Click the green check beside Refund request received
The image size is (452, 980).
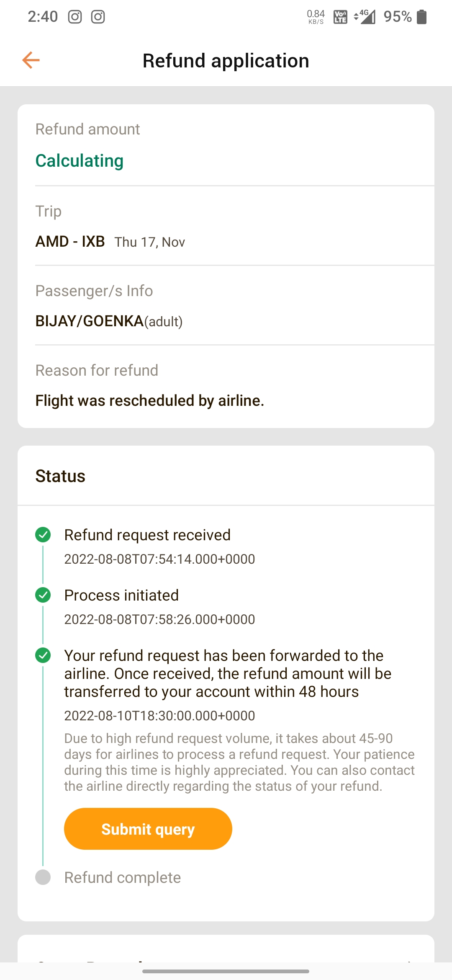(x=43, y=535)
